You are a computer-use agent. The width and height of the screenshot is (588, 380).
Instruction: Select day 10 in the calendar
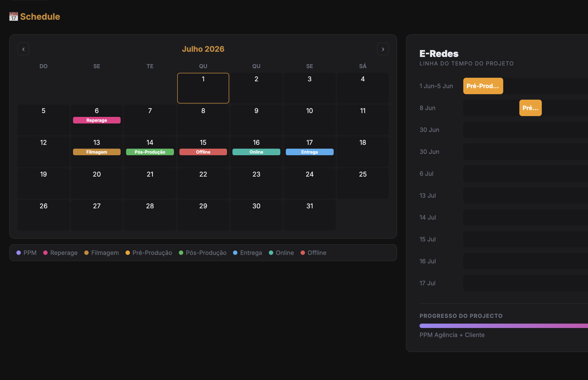(x=310, y=120)
